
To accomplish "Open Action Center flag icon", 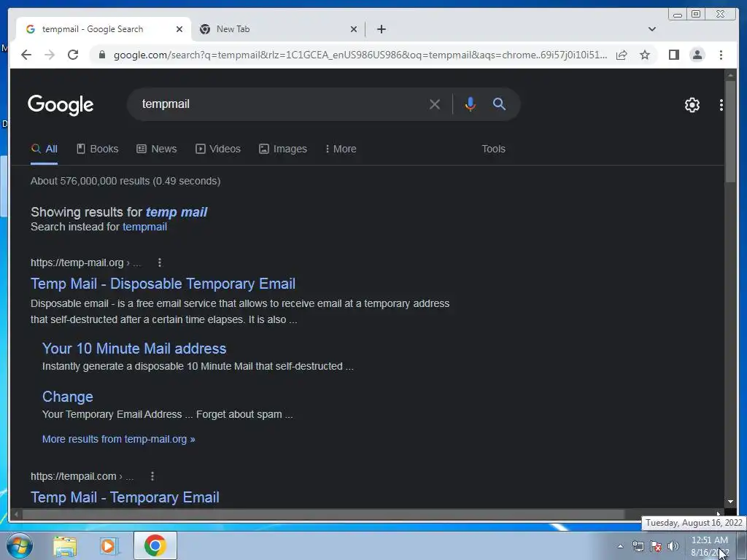I will (x=656, y=546).
